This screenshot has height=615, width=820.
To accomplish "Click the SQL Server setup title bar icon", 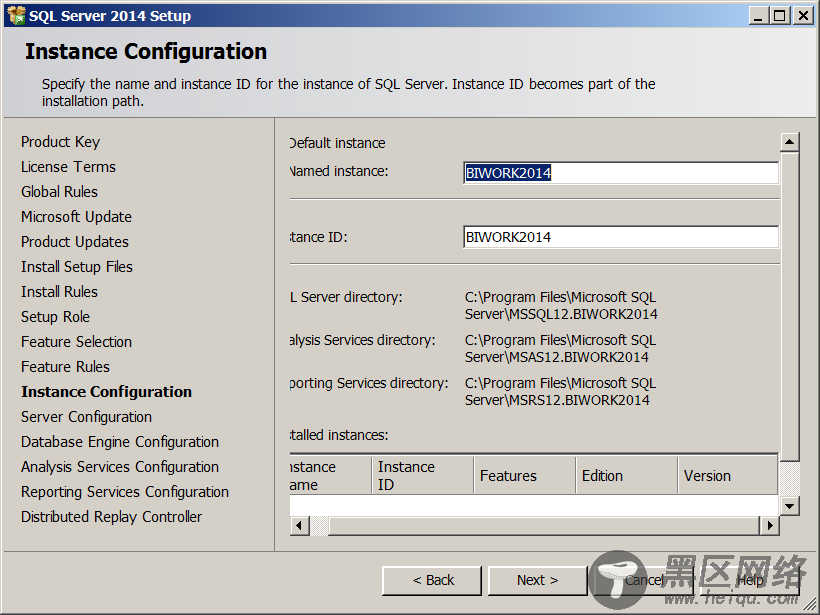I will coord(16,15).
